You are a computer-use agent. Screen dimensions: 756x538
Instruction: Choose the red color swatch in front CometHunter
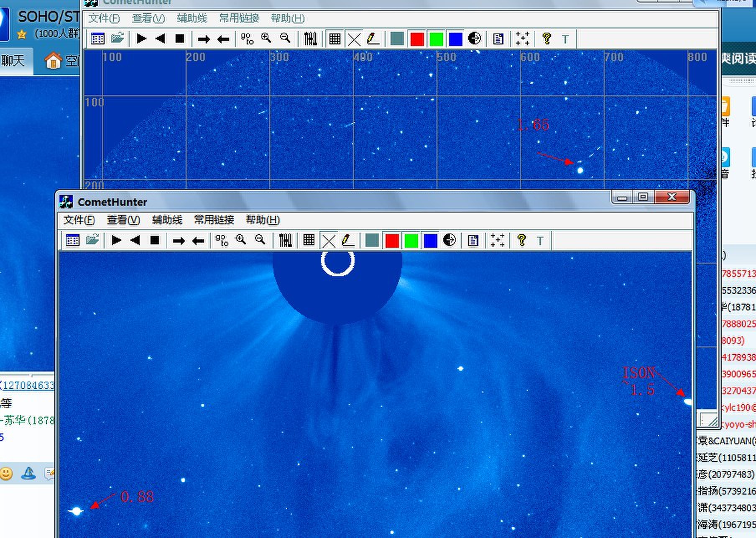pyautogui.click(x=392, y=241)
